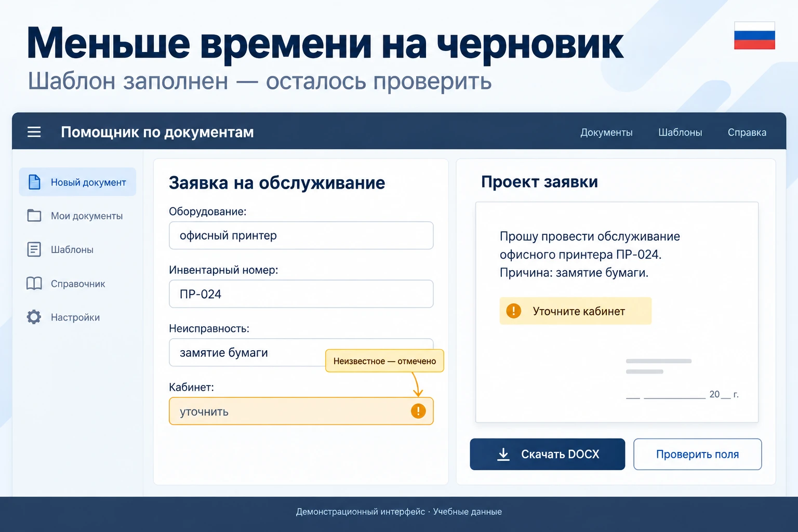Open the hamburger menu icon
Screen dimensions: 798x532
point(34,132)
